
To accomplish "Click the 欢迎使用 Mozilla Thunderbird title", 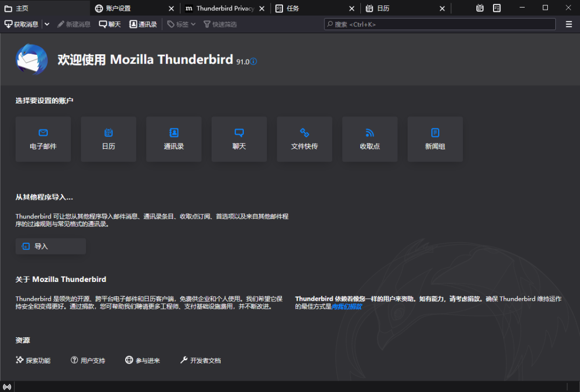I will coord(146,60).
